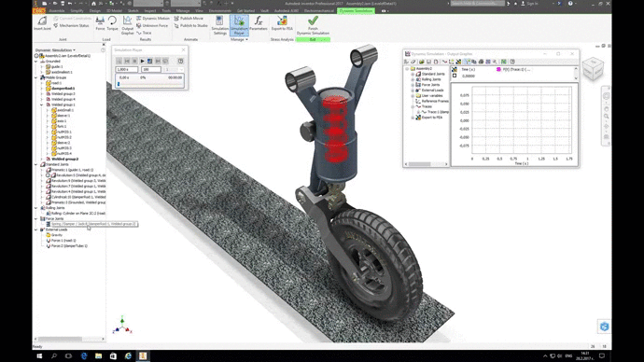644x362 pixels.
Task: Click Publish Movie
Action: pyautogui.click(x=189, y=19)
